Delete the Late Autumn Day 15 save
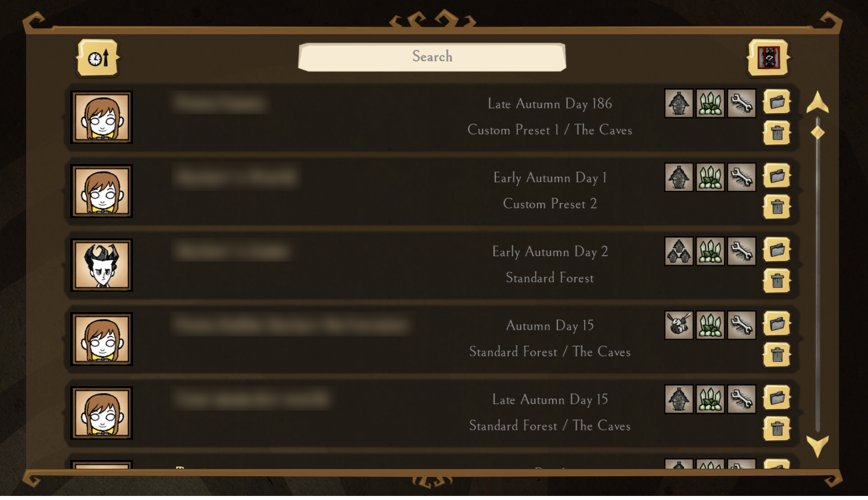The width and height of the screenshot is (868, 500). coord(777,429)
